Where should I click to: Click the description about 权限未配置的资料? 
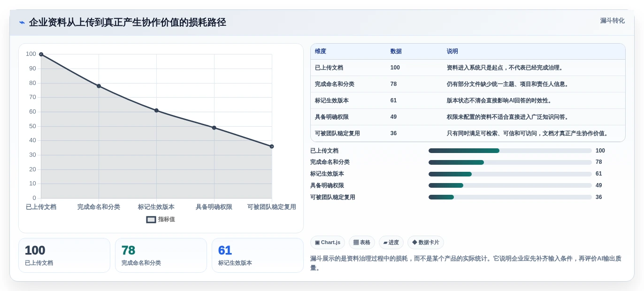click(x=508, y=117)
